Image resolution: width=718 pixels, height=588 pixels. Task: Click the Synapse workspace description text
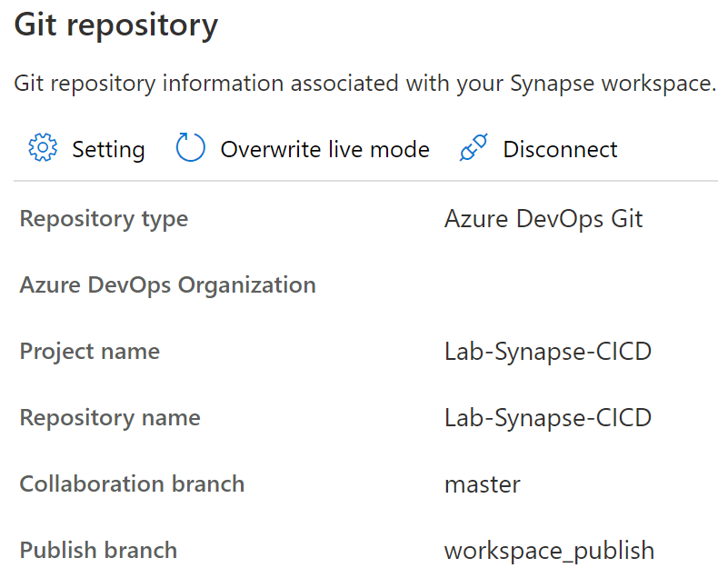pos(365,84)
